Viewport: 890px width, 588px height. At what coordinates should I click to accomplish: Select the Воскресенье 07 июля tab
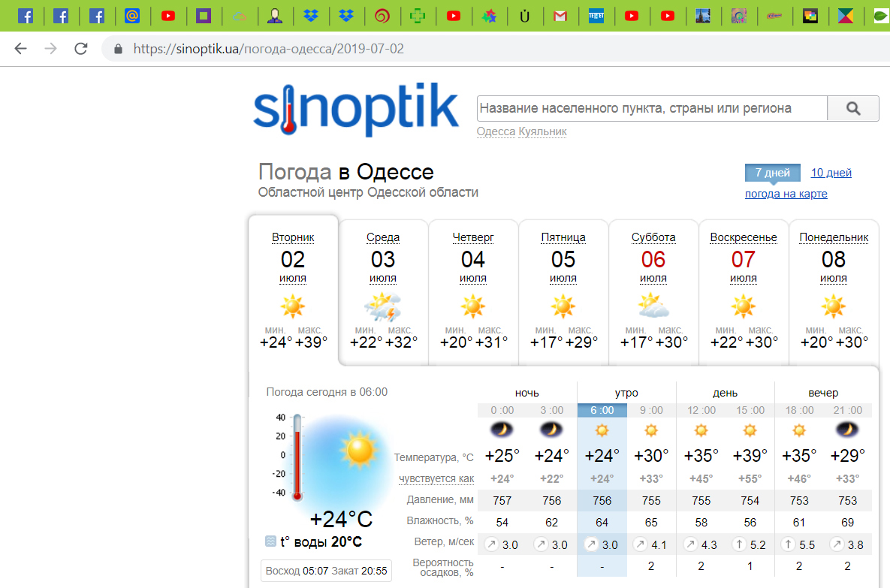pyautogui.click(x=744, y=291)
